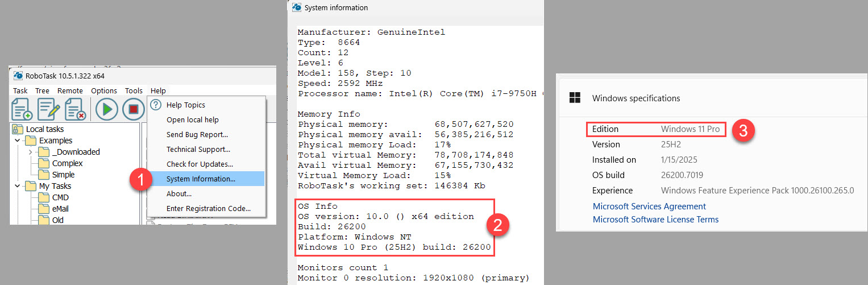Select Old folder in task tree
Screen dimensions: 868x285
(x=57, y=220)
